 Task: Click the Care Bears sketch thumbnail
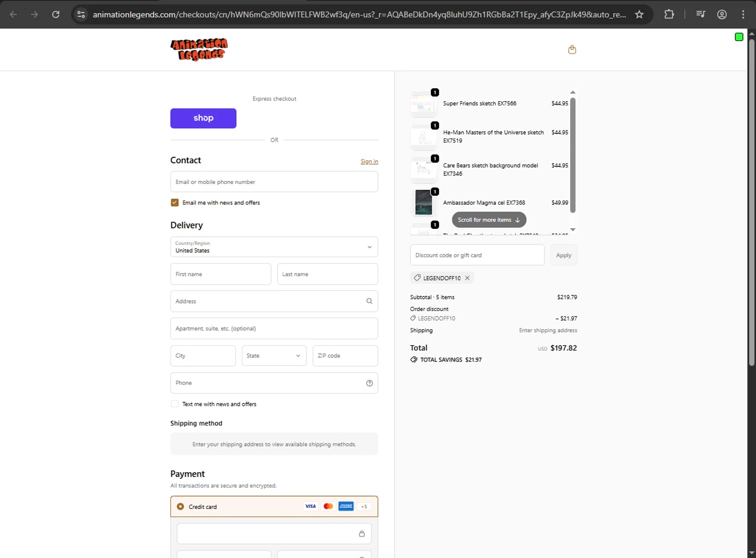423,169
